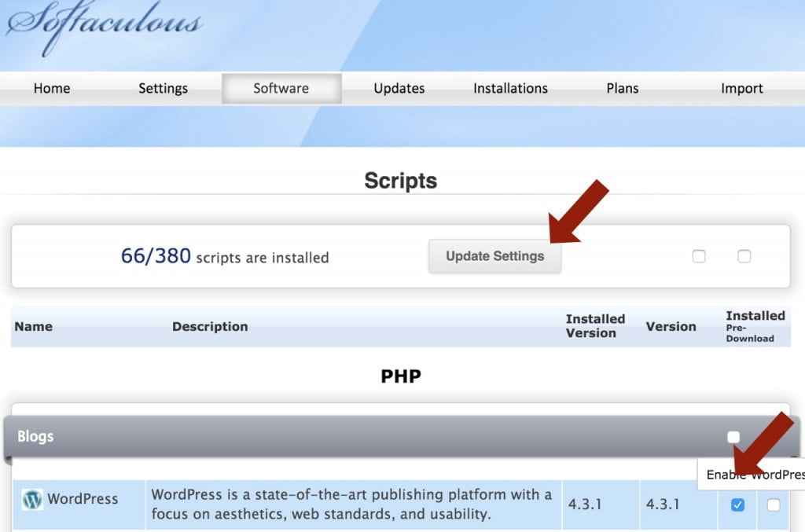The image size is (805, 532).
Task: Uncheck the WordPress Installed checkbox
Action: (x=737, y=504)
